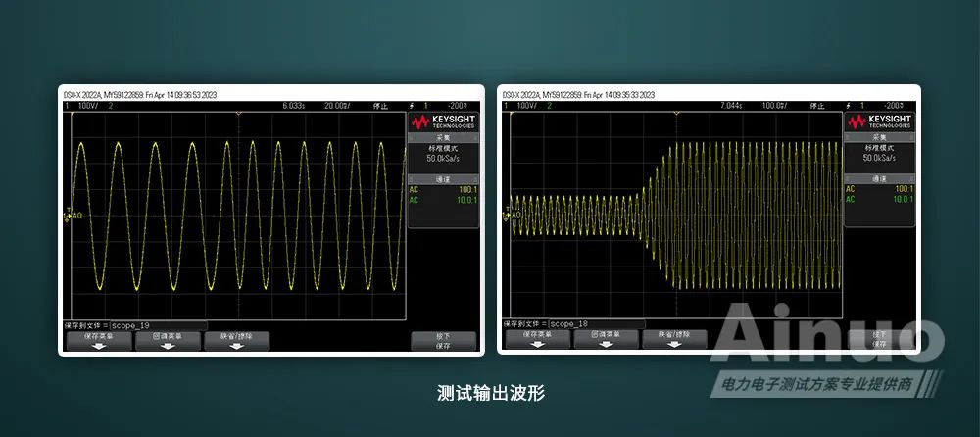This screenshot has height=437, width=980.
Task: Select channel 1 100V/ label on left scope
Action: pos(81,105)
